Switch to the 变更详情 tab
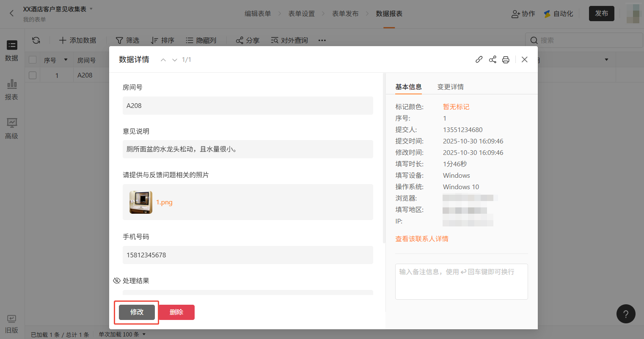 (x=450, y=87)
